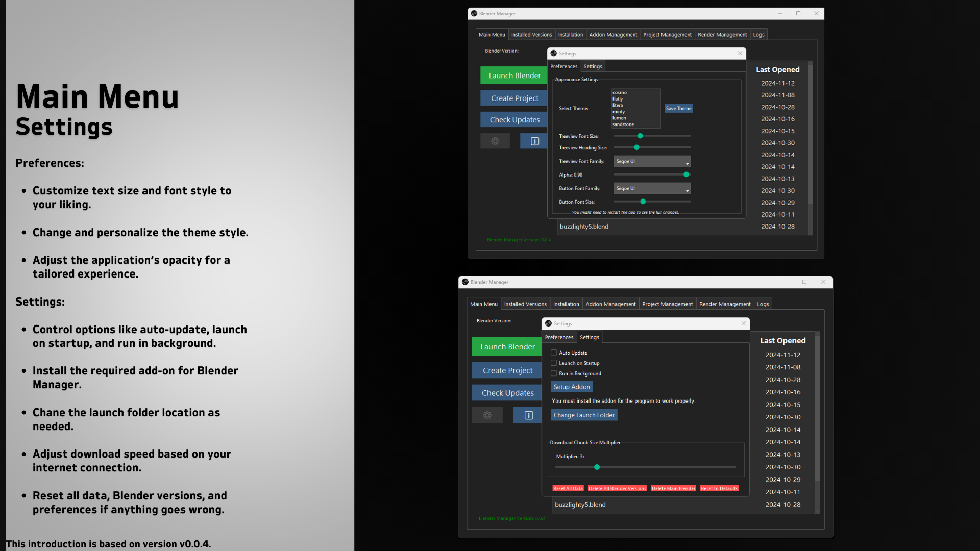
Task: Click Blender logo in lower Blender Manager title bar
Action: coord(465,282)
